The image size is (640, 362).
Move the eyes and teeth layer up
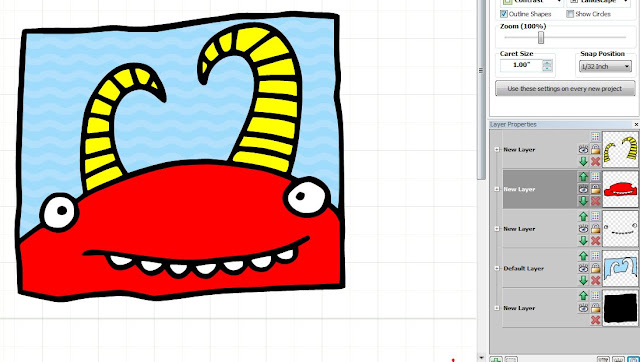tap(583, 216)
